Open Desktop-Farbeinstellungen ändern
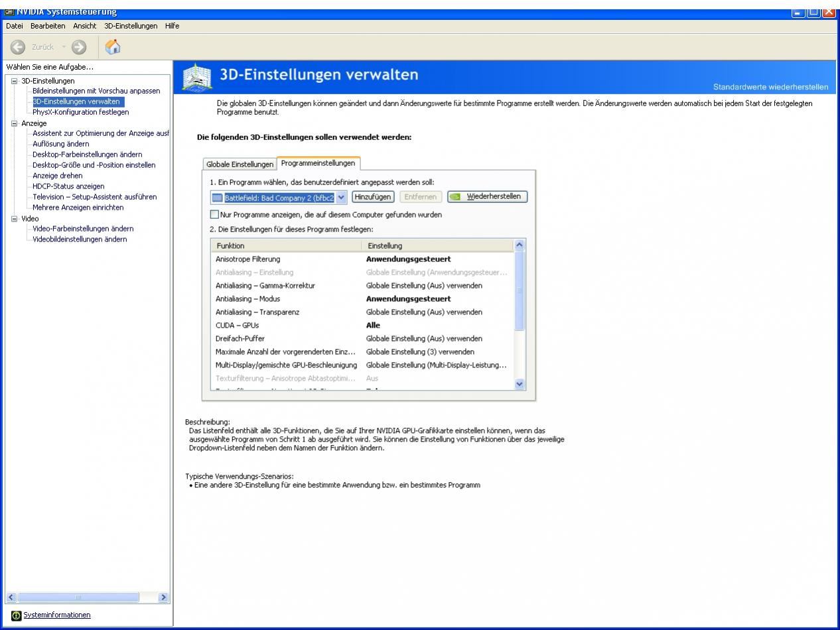This screenshot has width=840, height=630. [87, 155]
